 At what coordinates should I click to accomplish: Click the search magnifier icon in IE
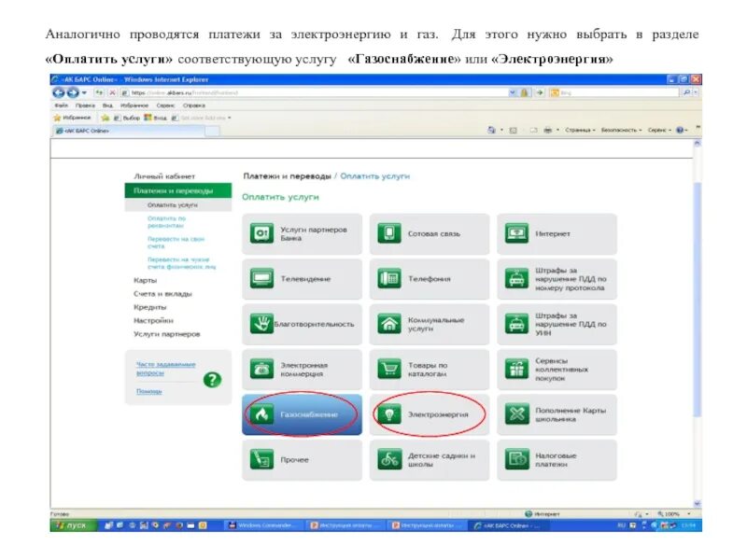coord(686,92)
